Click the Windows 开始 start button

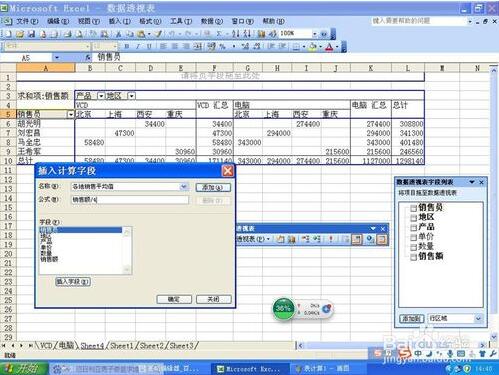coord(23,368)
